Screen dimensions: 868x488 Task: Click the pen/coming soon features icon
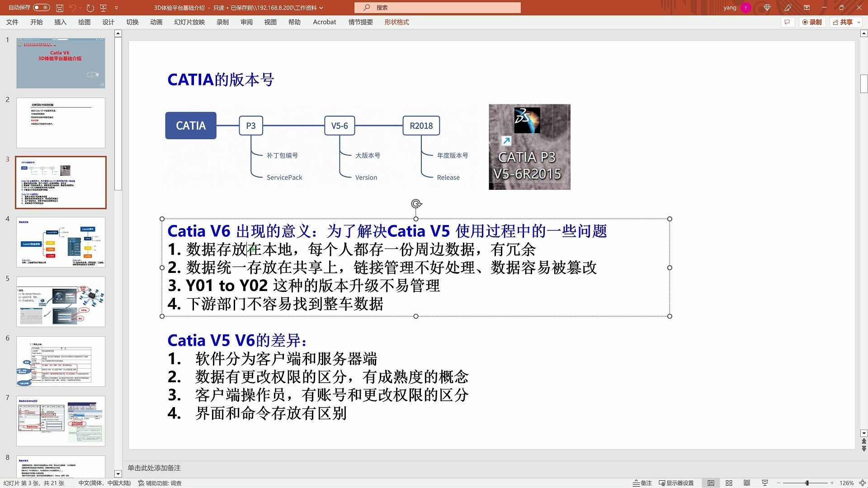point(788,8)
